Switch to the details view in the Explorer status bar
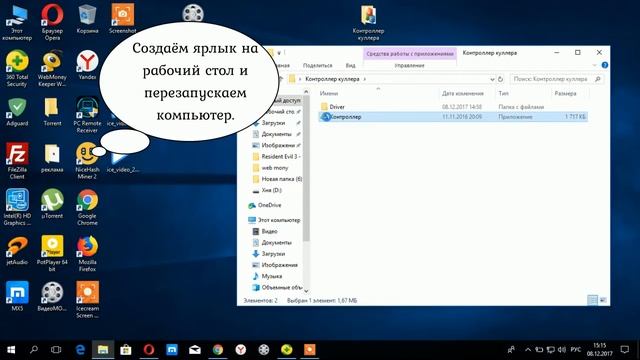Viewport: 640px width, 360px height. pos(592,300)
